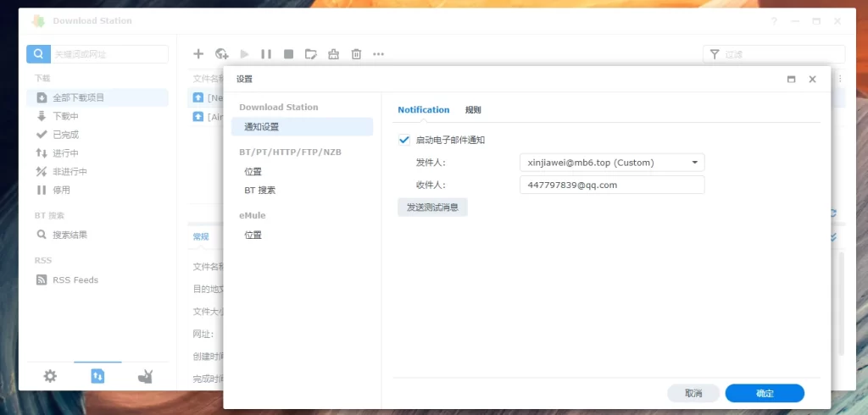Image resolution: width=868 pixels, height=415 pixels.
Task: Switch to eMule mode icon
Action: [145, 377]
